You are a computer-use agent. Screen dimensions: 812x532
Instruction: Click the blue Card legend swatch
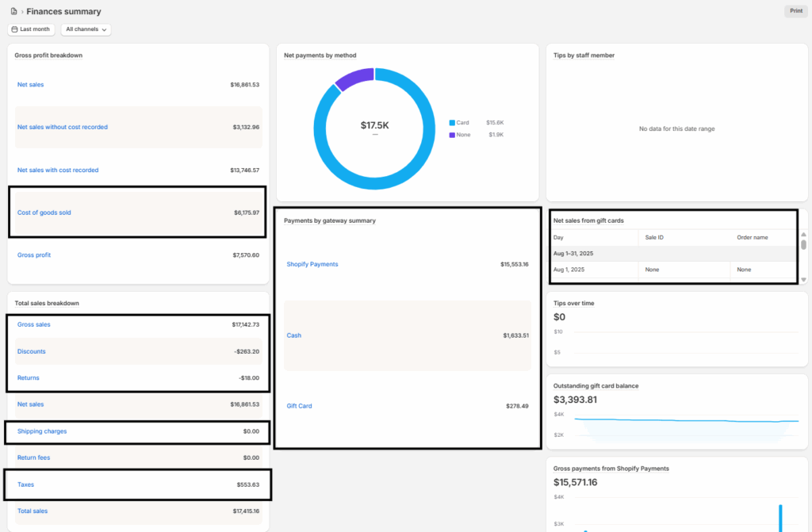(x=452, y=123)
